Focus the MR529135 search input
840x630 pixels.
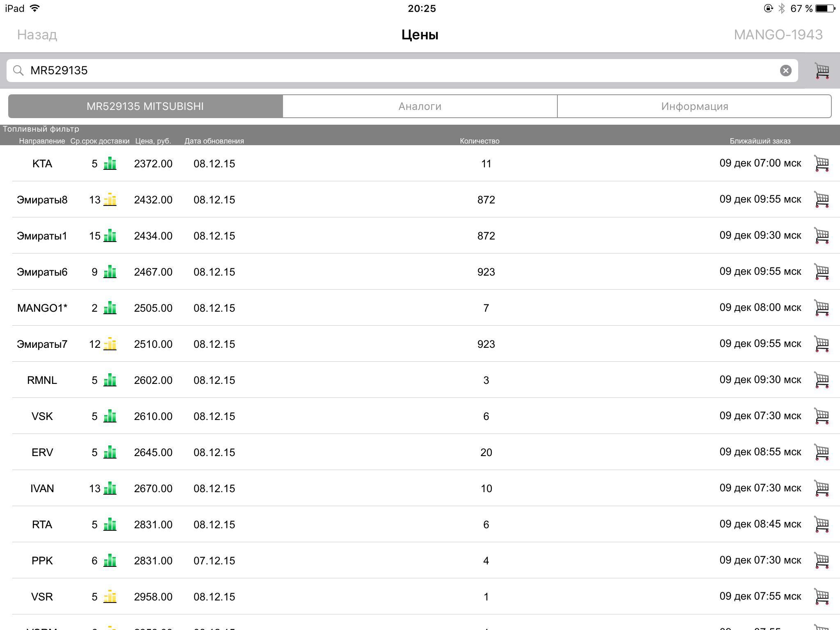pyautogui.click(x=369, y=71)
